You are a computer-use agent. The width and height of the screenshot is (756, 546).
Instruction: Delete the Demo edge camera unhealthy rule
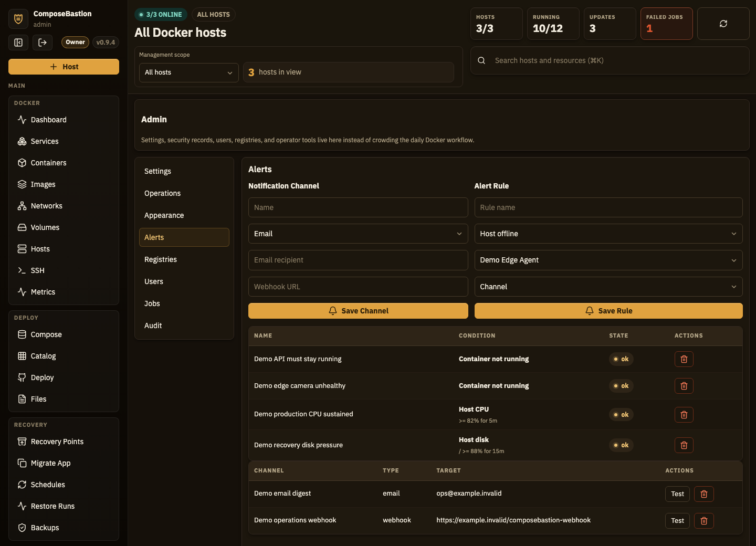(x=684, y=386)
